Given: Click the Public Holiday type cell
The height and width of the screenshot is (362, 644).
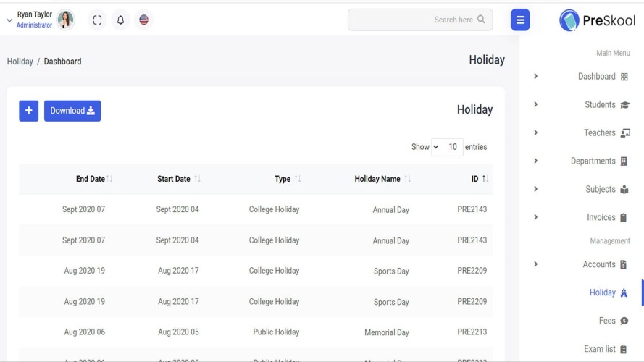Looking at the screenshot, I should click(276, 332).
